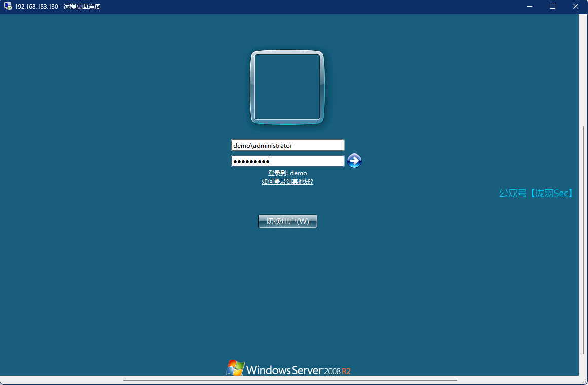
Task: Click the Windows flag logo at bottom
Action: (x=235, y=368)
